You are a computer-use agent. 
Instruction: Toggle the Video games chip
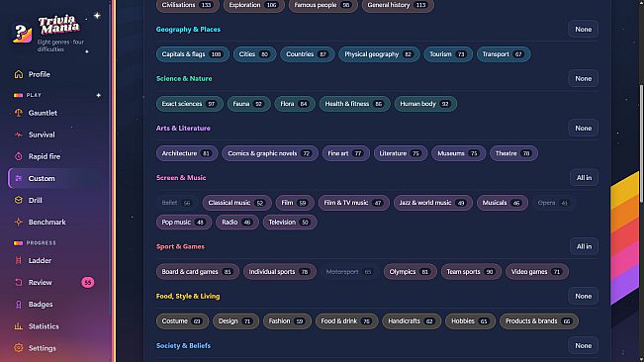537,272
